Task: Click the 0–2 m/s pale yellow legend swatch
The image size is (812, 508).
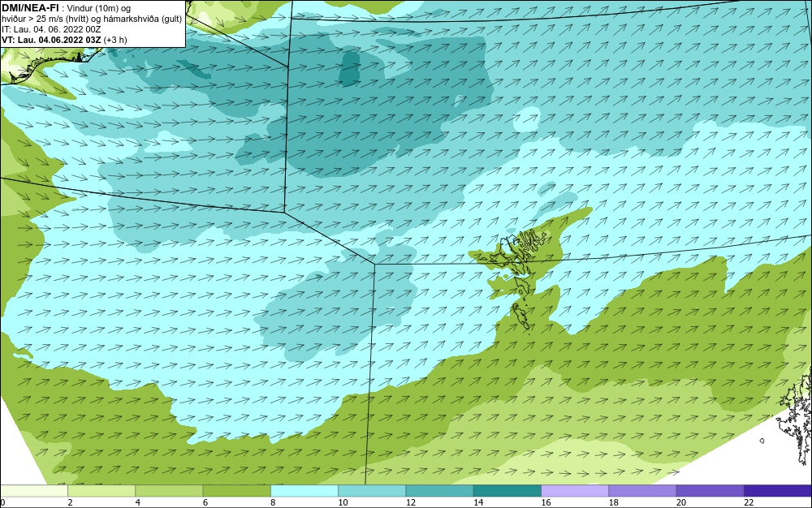Action: click(x=33, y=491)
